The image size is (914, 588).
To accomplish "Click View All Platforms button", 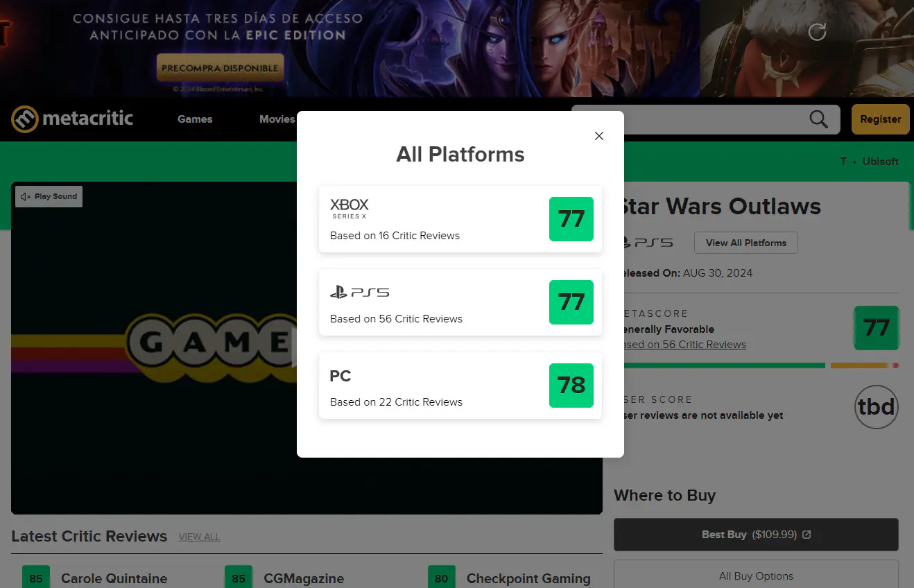I will [x=746, y=243].
